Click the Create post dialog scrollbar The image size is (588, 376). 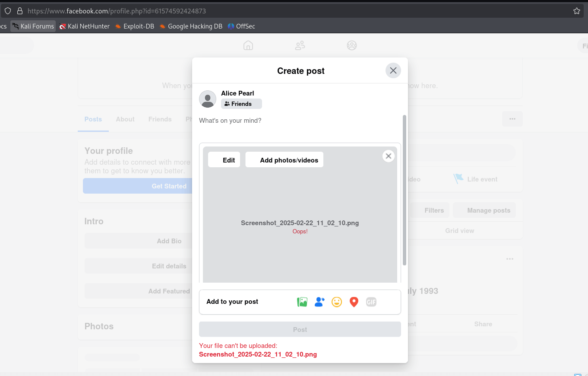tap(405, 190)
